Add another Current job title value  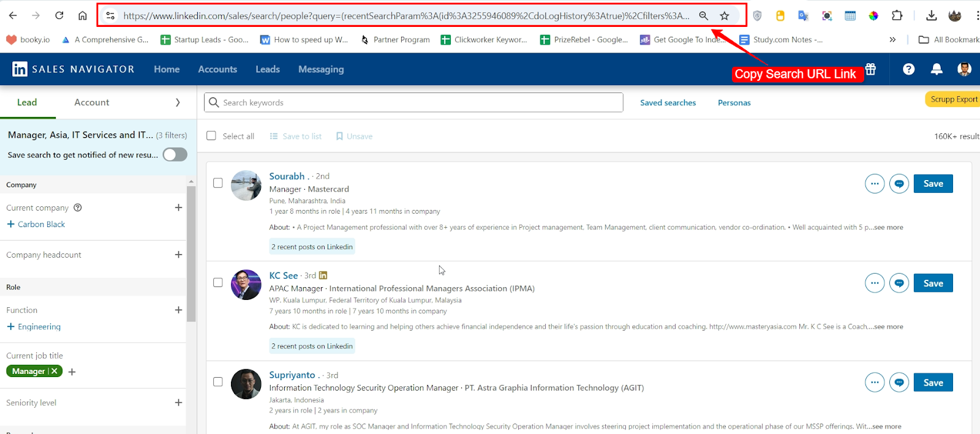point(72,372)
